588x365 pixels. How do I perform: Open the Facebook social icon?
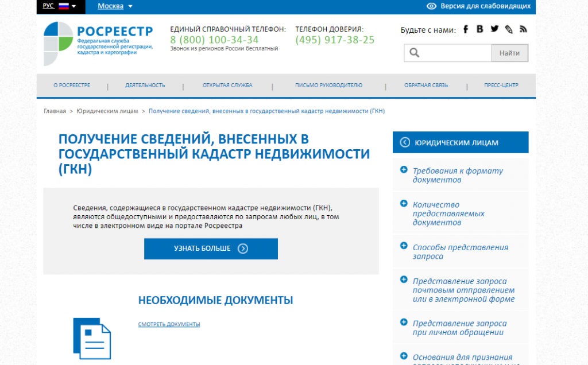click(466, 30)
